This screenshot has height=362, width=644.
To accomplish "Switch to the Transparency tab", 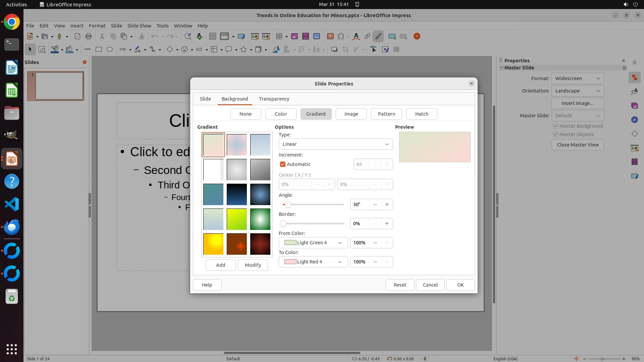I will tap(274, 99).
